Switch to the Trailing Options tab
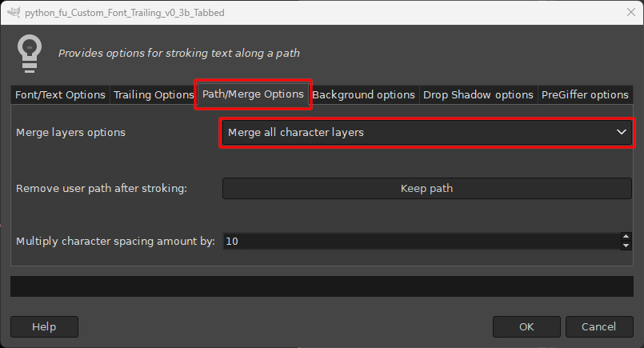 pyautogui.click(x=154, y=95)
